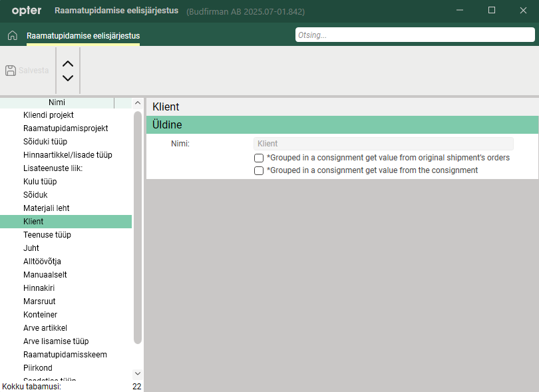The width and height of the screenshot is (539, 392).
Task: Click the Otsing search field
Action: tap(414, 35)
